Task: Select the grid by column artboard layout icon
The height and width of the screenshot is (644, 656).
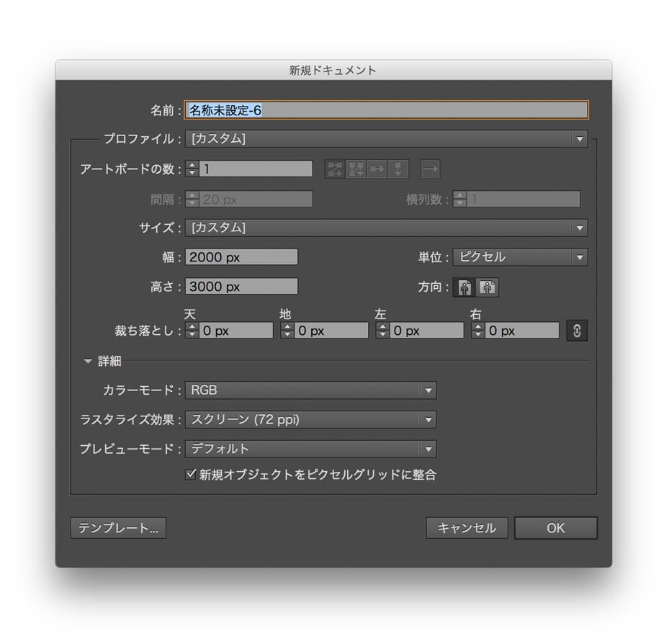Action: tap(354, 169)
